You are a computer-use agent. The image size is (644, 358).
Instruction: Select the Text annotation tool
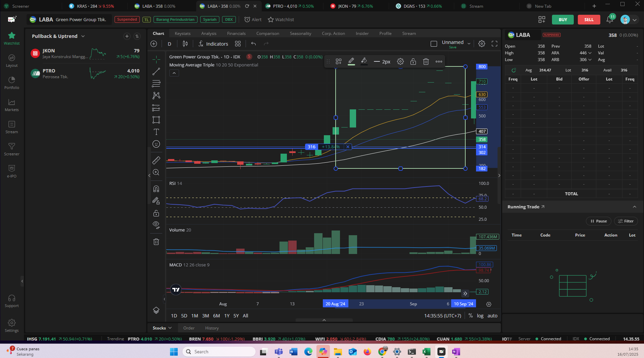point(156,132)
